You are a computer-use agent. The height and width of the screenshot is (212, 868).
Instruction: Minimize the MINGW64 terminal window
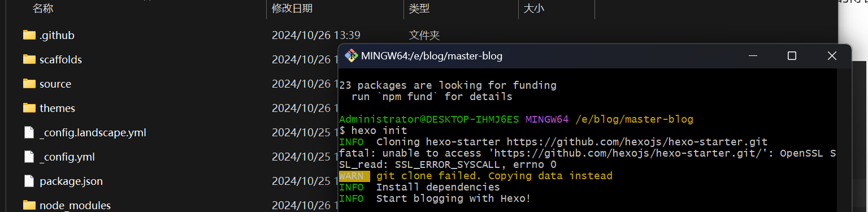(x=752, y=55)
